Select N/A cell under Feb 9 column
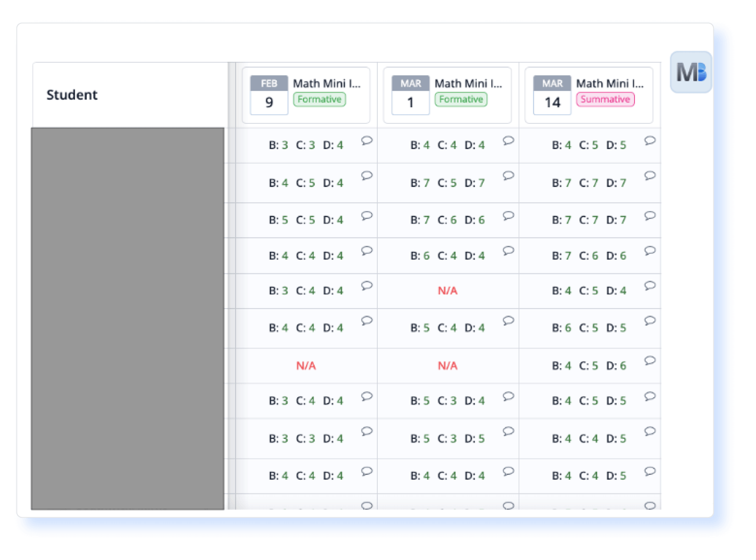The width and height of the screenshot is (756, 560). [x=306, y=366]
